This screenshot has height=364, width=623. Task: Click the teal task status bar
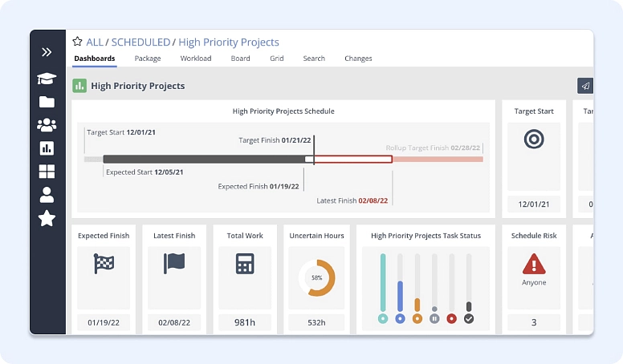click(383, 283)
